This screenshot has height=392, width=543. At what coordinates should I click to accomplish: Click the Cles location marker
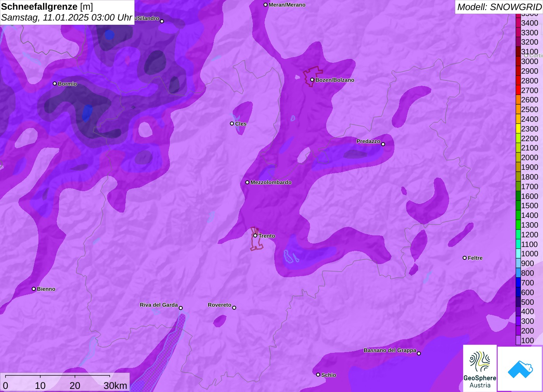[x=232, y=124]
